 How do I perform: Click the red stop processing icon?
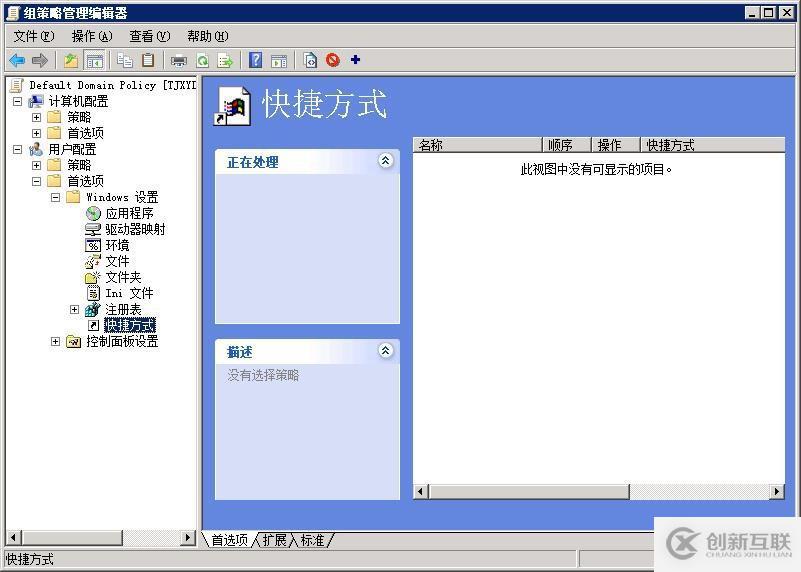click(x=333, y=60)
